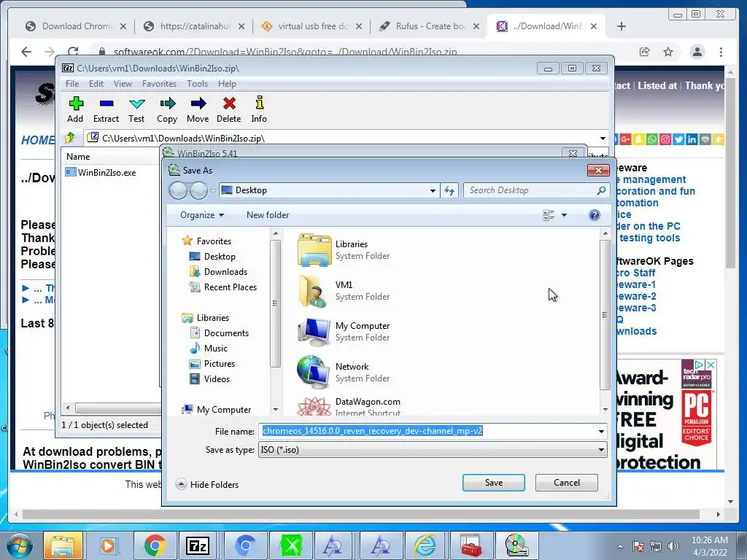Open 7-Zip from the taskbar

(198, 545)
